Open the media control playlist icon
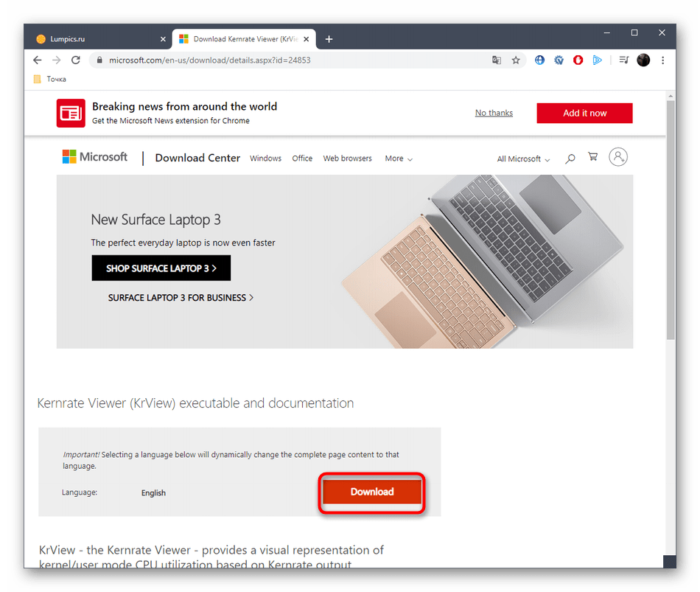The image size is (700, 592). coord(623,60)
